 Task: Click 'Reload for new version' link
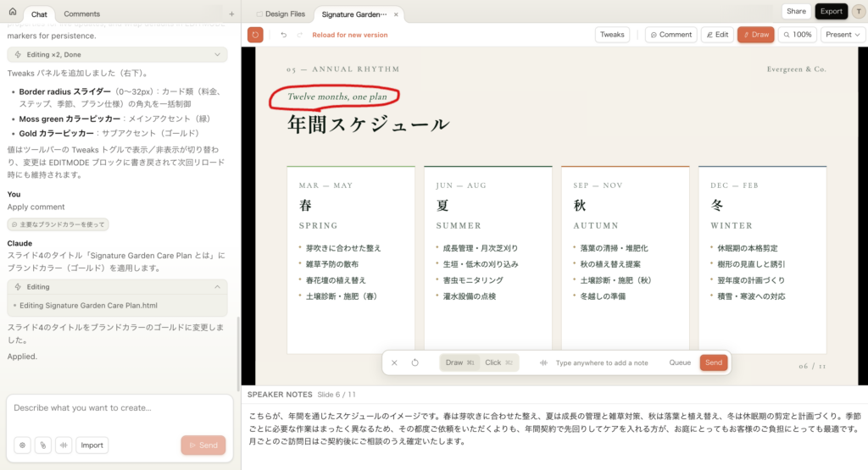pos(349,35)
